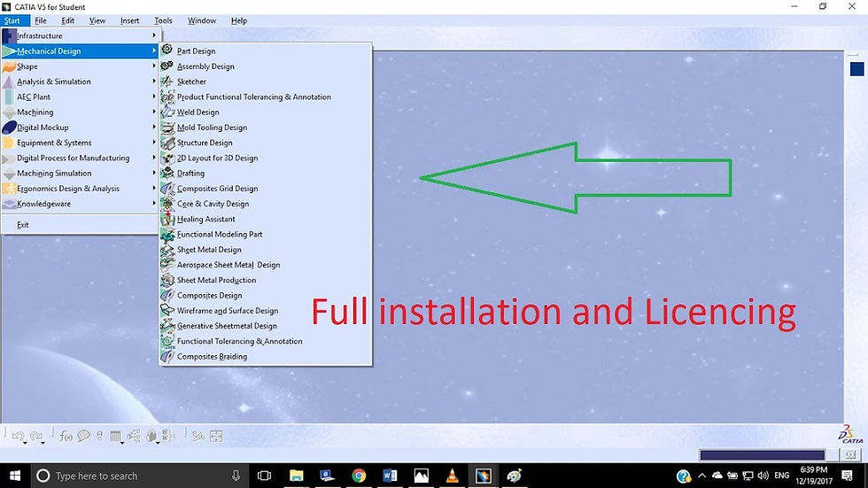This screenshot has width=868, height=488.
Task: Choose Digital Process for Manufacturing
Action: [x=81, y=158]
